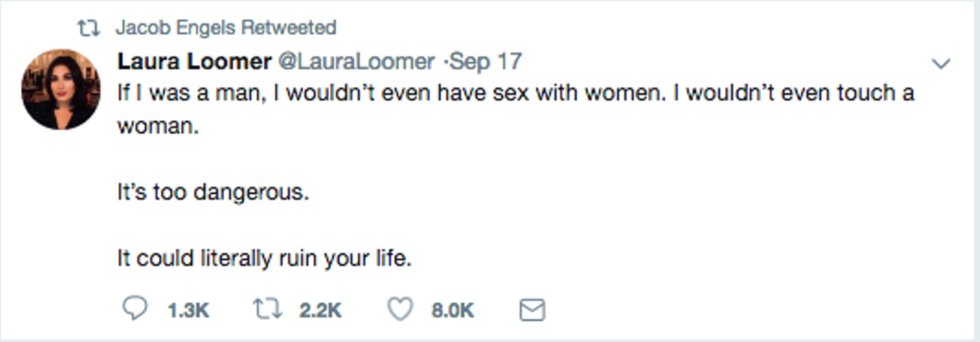Viewport: 980px width, 342px height.
Task: Open the tweet's chevron options menu
Action: click(x=941, y=63)
